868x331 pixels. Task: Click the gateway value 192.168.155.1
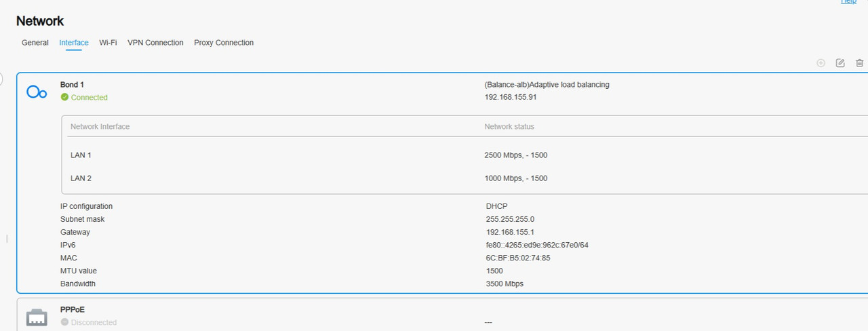pyautogui.click(x=511, y=232)
